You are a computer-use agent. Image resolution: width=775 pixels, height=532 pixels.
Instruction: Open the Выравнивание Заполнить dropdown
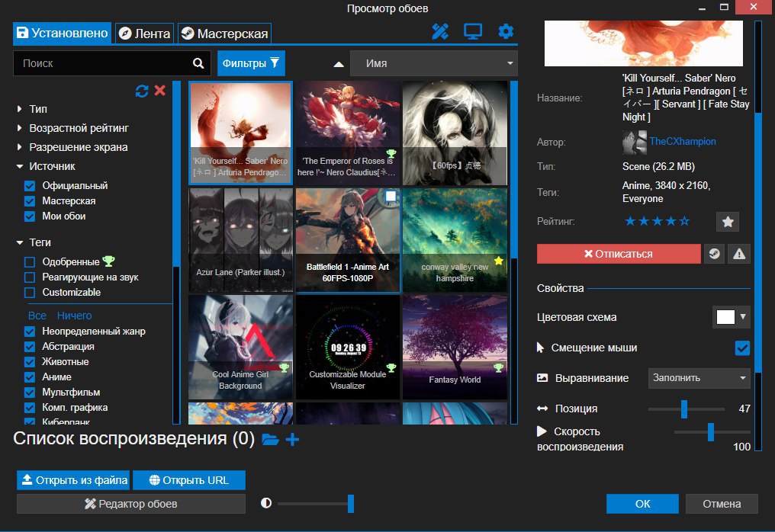point(699,378)
